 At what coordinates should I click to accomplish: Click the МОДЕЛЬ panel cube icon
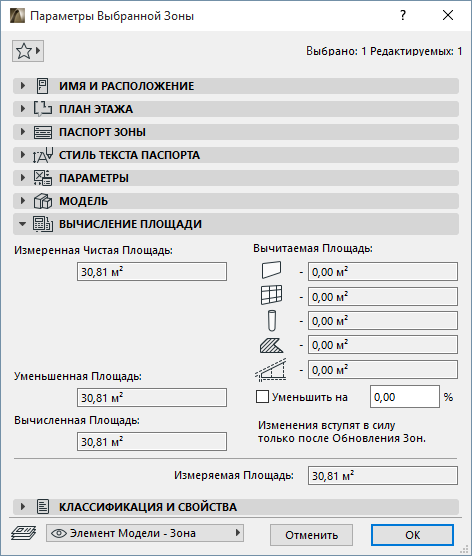[43, 201]
